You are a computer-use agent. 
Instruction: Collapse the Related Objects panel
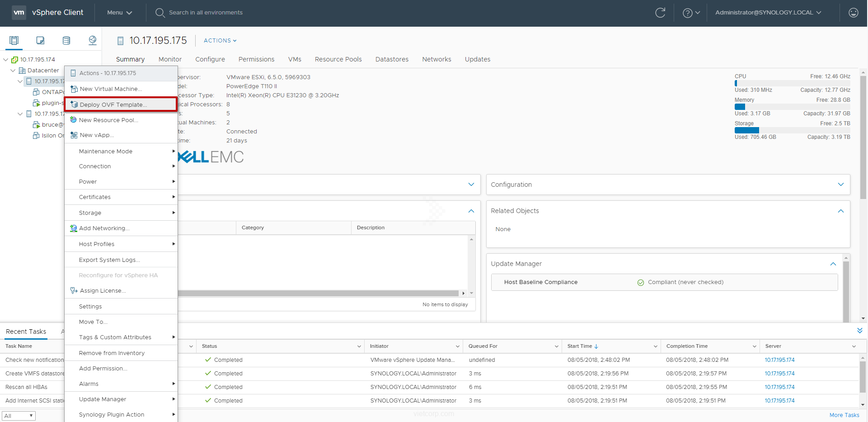coord(840,211)
